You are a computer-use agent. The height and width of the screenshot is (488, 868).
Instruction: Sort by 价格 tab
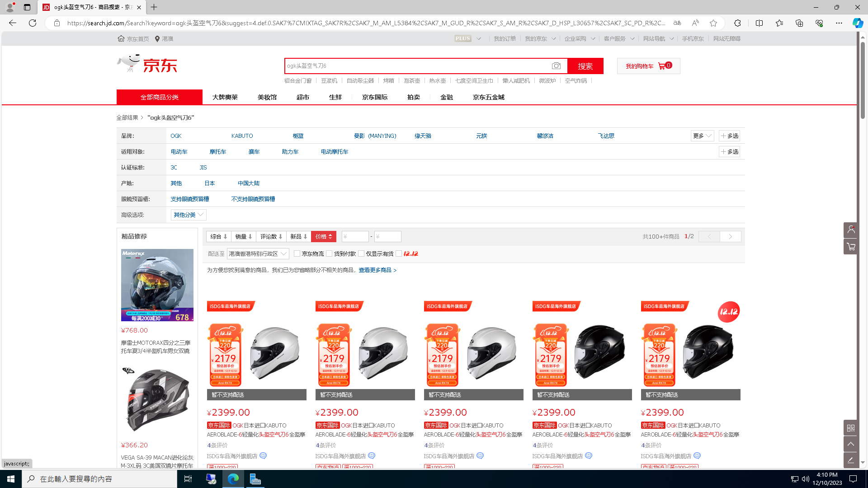[x=324, y=237]
